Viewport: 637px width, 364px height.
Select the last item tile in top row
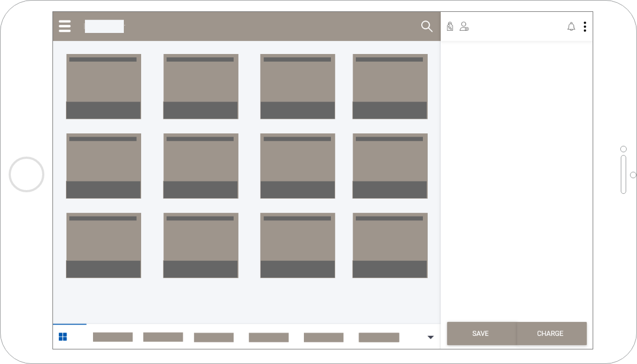(390, 86)
